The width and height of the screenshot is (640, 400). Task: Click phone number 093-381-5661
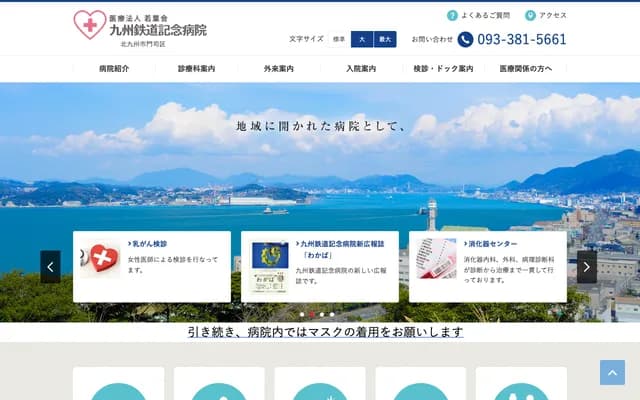pyautogui.click(x=522, y=40)
